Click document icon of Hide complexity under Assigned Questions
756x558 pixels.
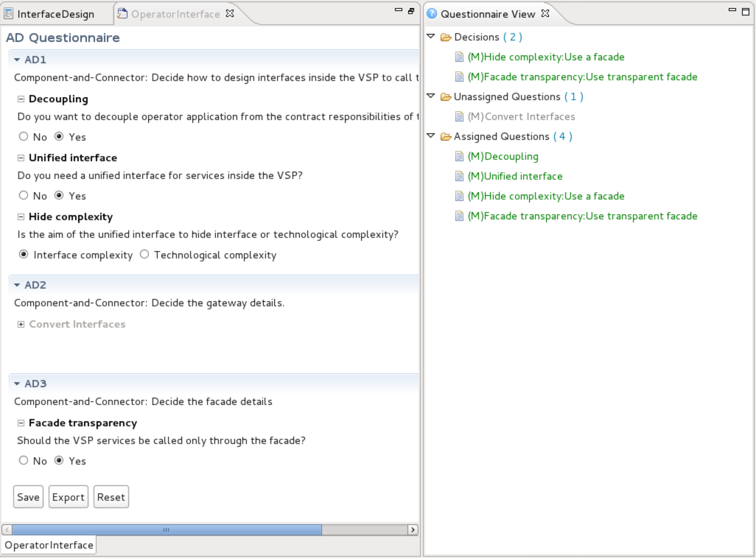[x=459, y=196]
